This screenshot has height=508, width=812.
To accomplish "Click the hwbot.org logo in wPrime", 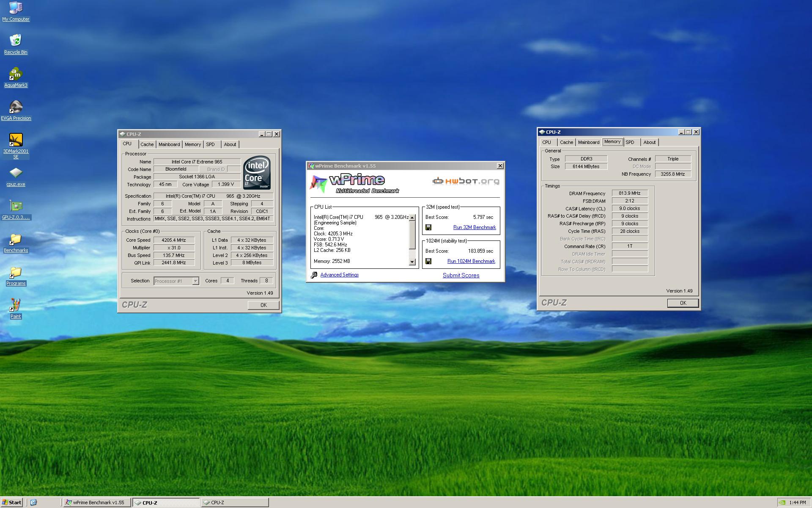I will 465,181.
